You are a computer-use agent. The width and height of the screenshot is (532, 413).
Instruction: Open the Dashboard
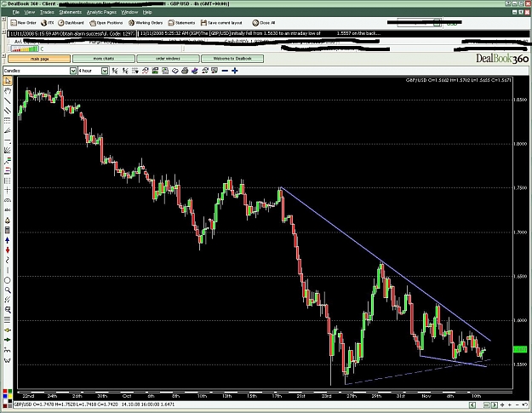coord(71,23)
